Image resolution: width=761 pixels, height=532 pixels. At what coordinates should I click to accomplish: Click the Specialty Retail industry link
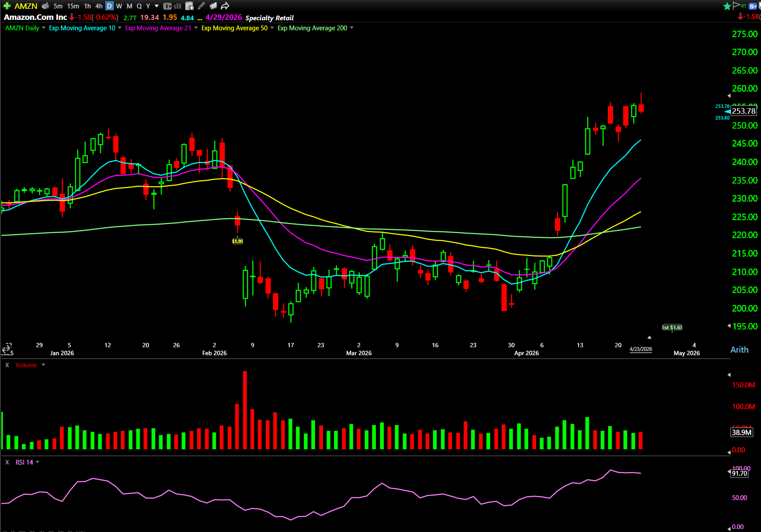(x=269, y=18)
